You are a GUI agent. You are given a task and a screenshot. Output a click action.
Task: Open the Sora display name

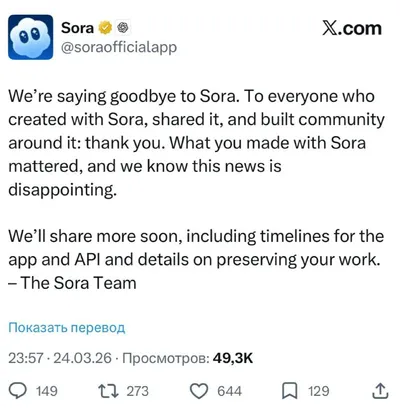tap(77, 28)
